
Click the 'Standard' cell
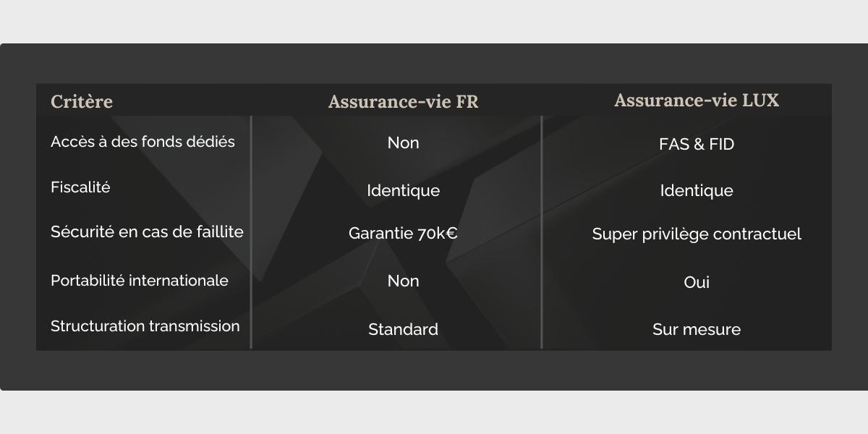pyautogui.click(x=404, y=330)
